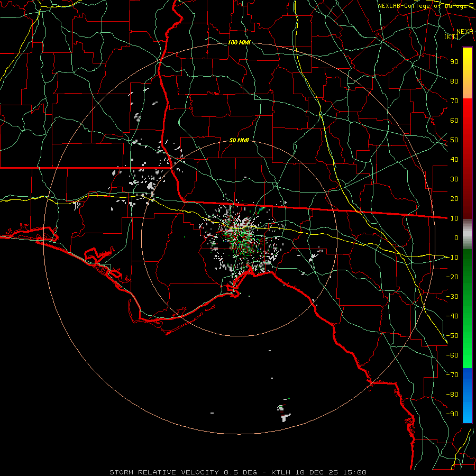Select the -10 value on the velocity scale

pos(452,258)
